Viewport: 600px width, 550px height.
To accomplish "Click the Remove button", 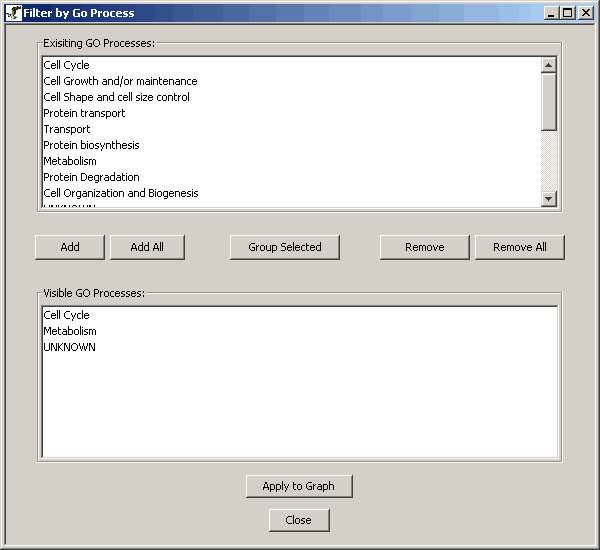I will [424, 247].
